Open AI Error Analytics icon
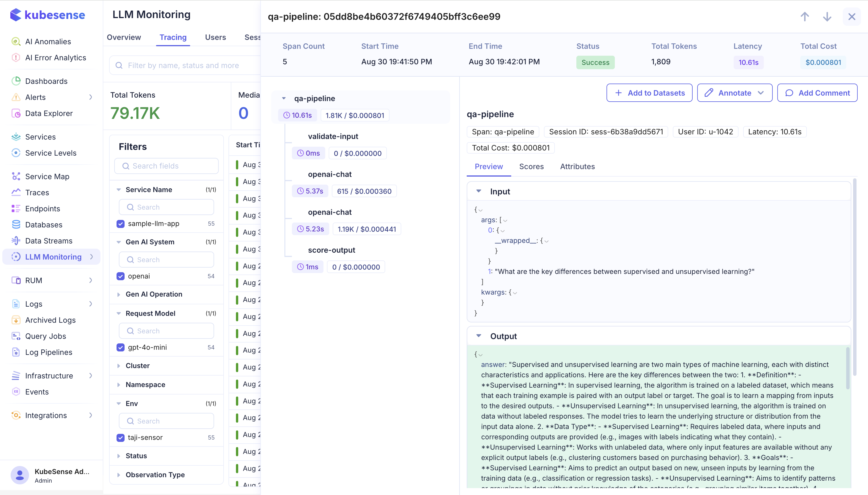Image resolution: width=868 pixels, height=495 pixels. (15, 57)
